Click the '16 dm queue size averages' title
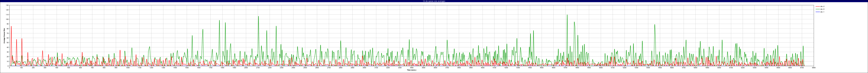Viewport: 868px width, 73px height. coord(434,1)
